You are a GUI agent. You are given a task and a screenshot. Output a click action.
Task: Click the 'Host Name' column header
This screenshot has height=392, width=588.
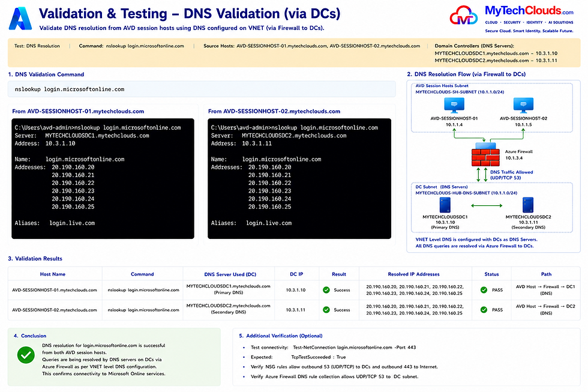(53, 274)
